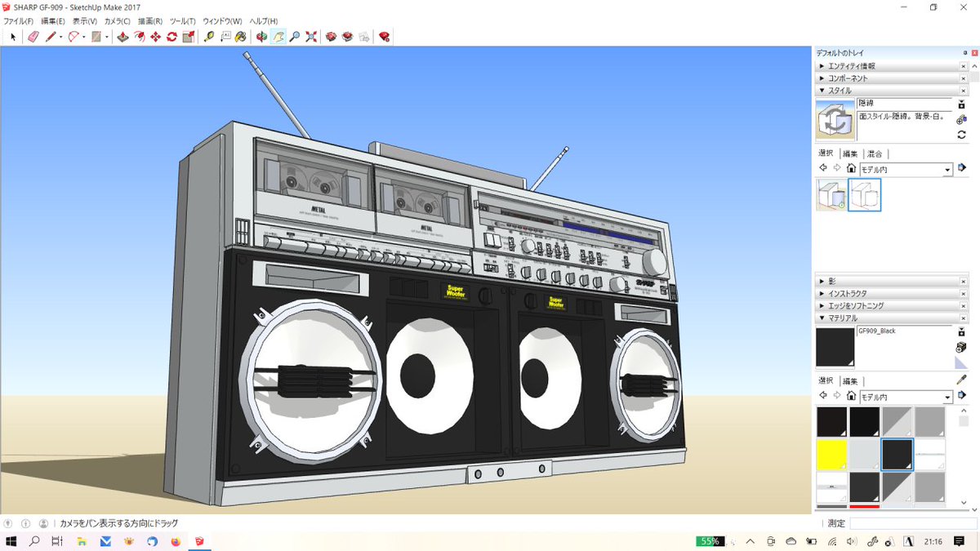980x551 pixels.
Task: Click the styles home (model) button
Action: click(x=851, y=169)
